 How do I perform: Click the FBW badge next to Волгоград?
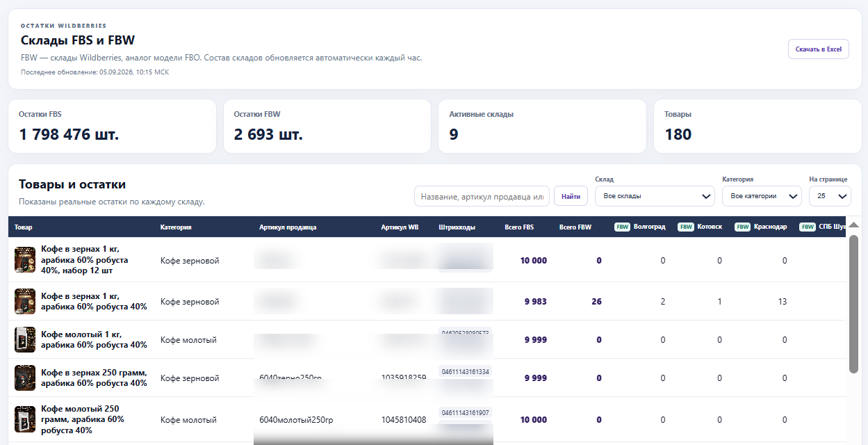point(622,227)
